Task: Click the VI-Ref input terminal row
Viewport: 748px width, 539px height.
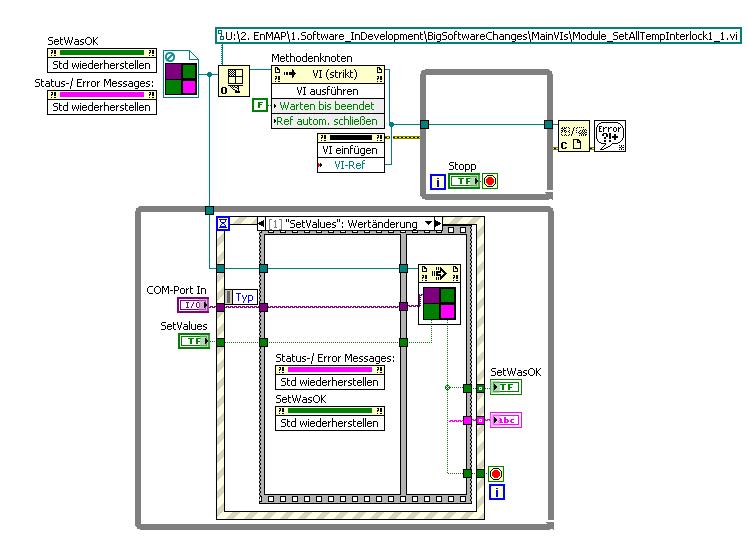Action: click(351, 165)
